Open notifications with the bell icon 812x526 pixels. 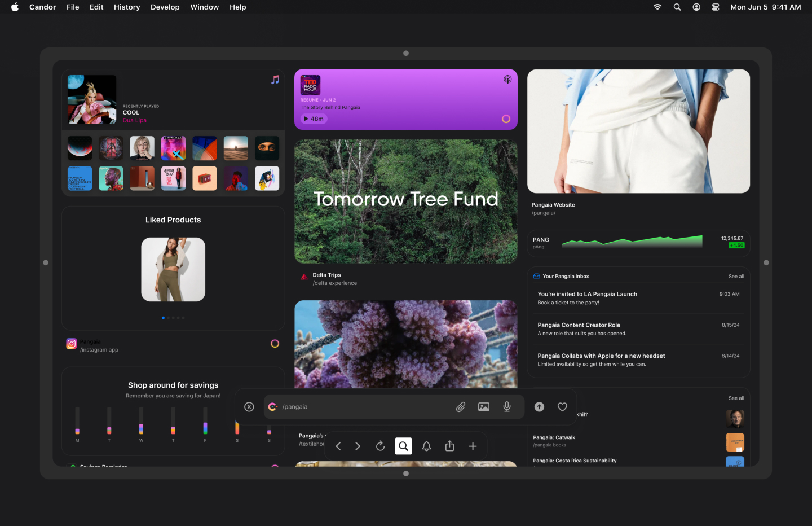[427, 446]
